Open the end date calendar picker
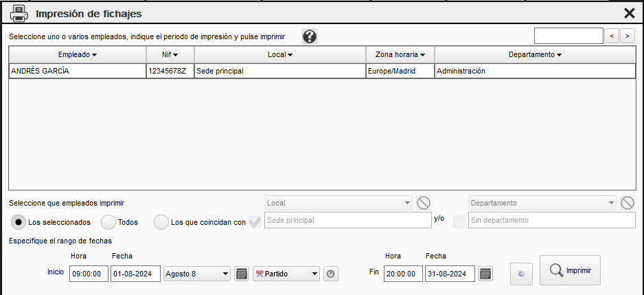 click(x=485, y=274)
